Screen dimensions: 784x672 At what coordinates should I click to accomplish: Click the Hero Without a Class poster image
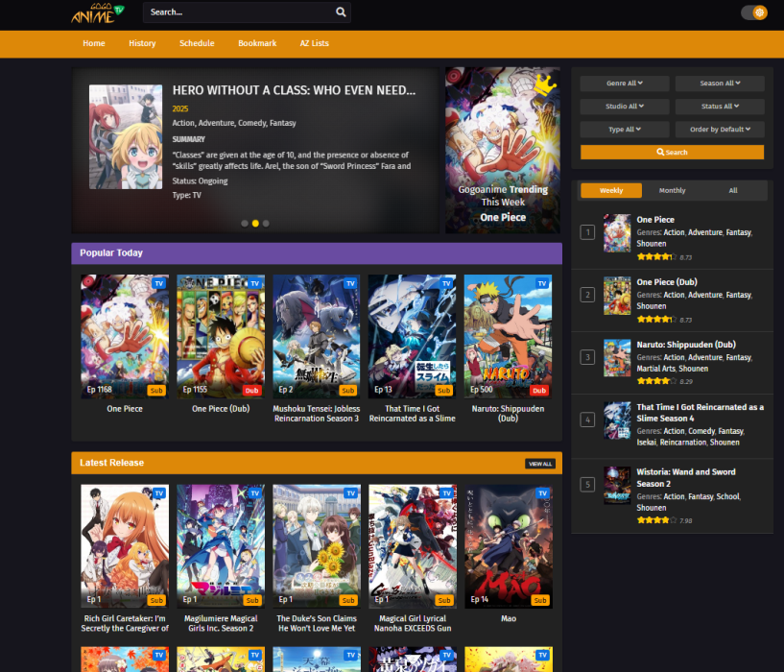coord(126,136)
